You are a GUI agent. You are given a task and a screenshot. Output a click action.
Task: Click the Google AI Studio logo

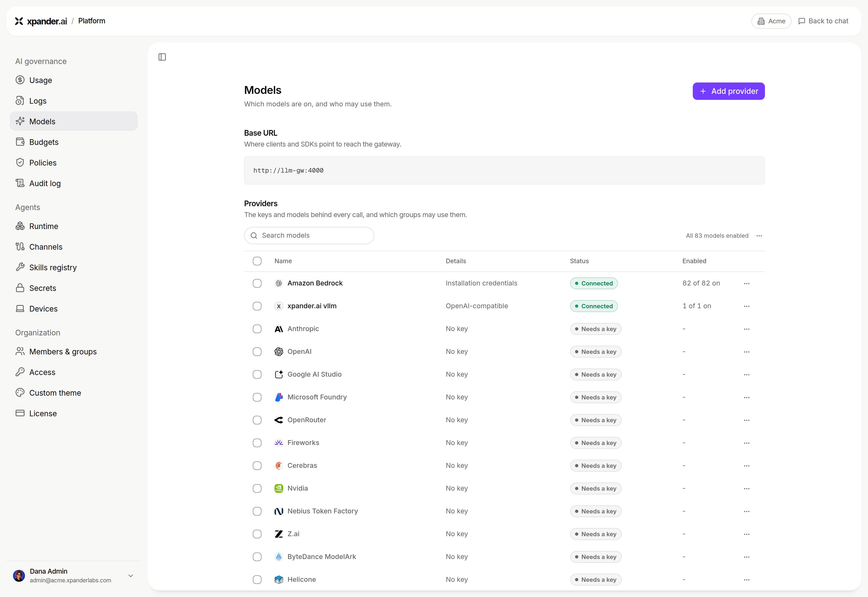point(279,374)
